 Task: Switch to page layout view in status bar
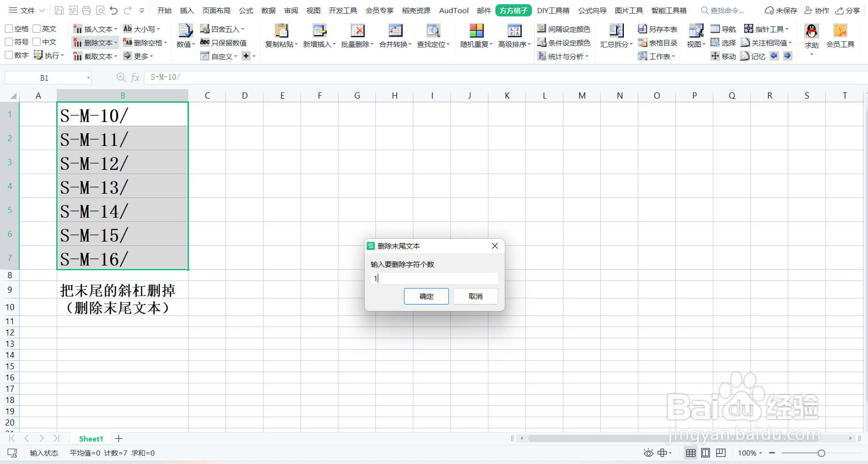point(705,453)
